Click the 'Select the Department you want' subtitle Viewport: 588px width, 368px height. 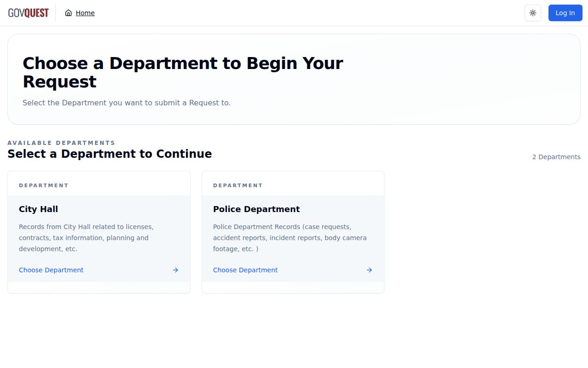click(x=127, y=103)
